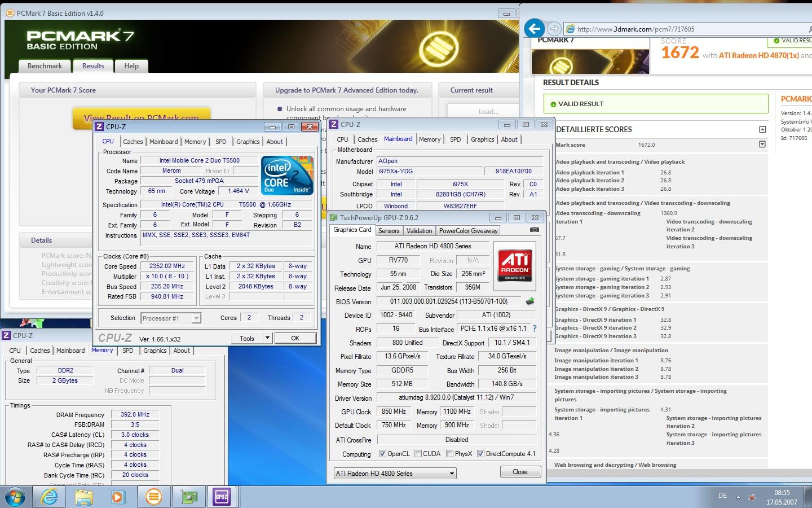Click Driver Version atiumdag 8.920.0.0 field
This screenshot has width=812, height=508.
457,397
